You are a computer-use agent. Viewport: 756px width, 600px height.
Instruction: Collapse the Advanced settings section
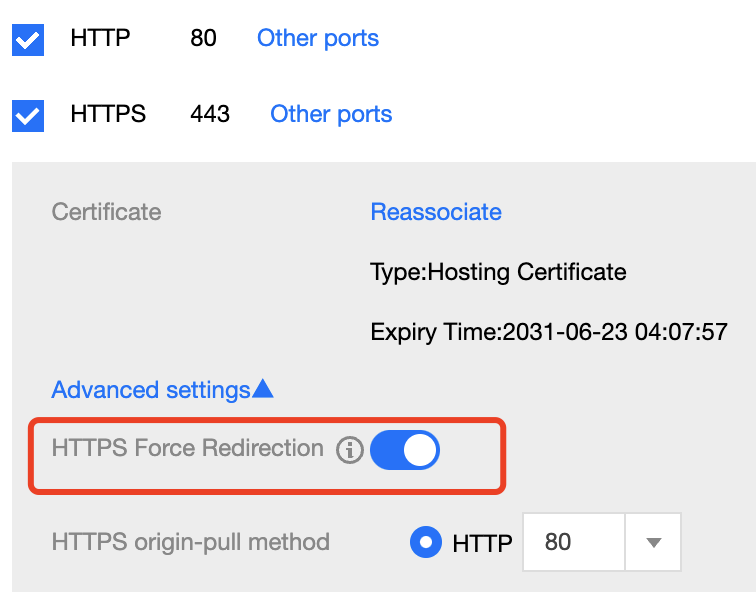tap(162, 390)
